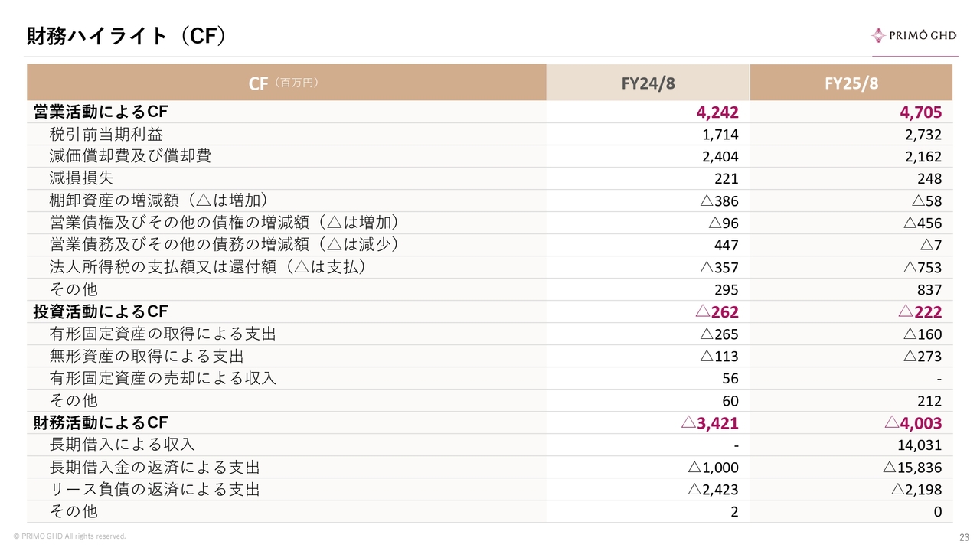Click the slide title 財務ハイライト（CF）
980x551 pixels.
pyautogui.click(x=126, y=36)
